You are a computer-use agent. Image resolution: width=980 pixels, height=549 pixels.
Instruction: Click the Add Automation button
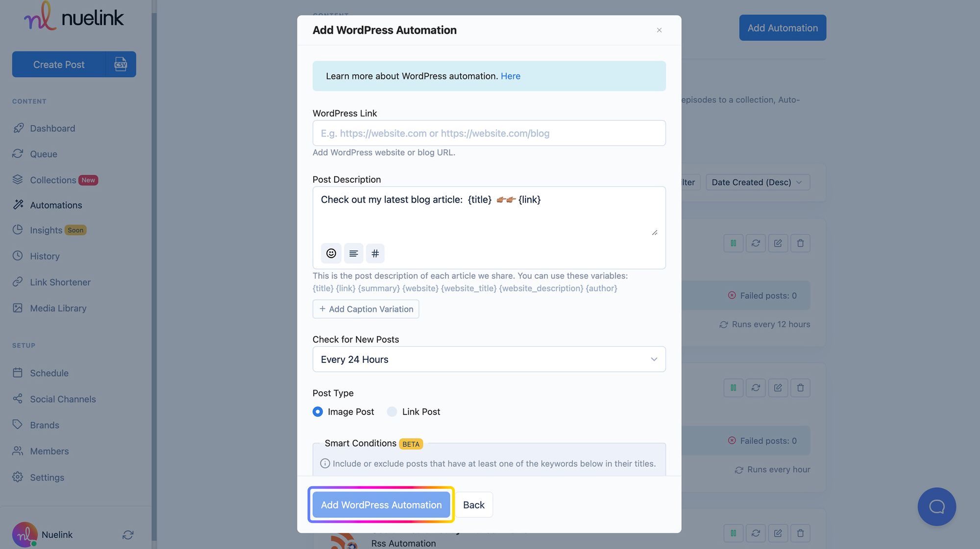click(783, 28)
